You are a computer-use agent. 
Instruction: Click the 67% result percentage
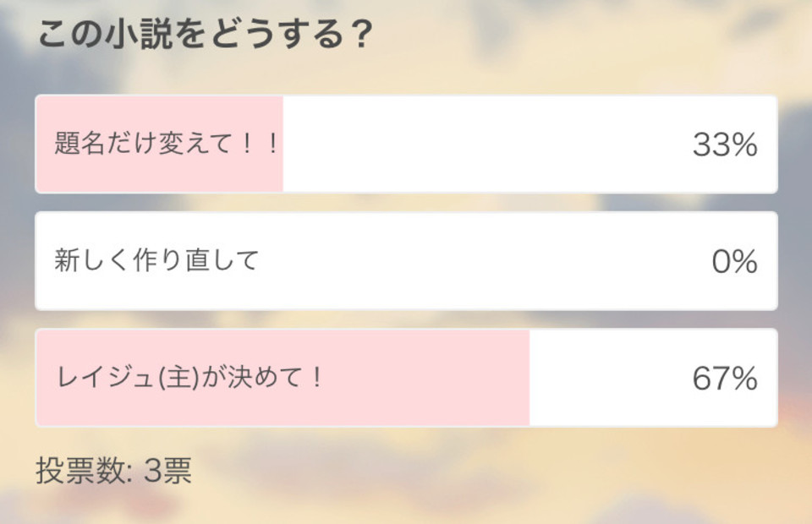(725, 378)
